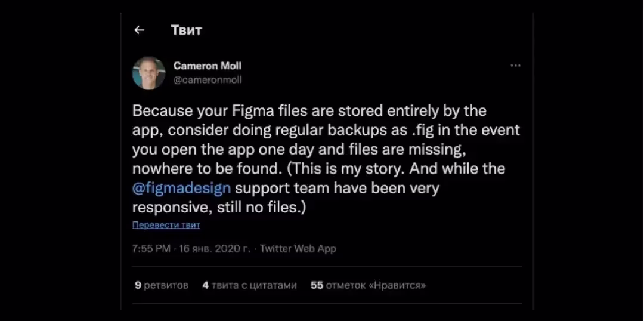Show the "55 отметок «Нравится»" likes list
This screenshot has height=321, width=644.
point(368,285)
